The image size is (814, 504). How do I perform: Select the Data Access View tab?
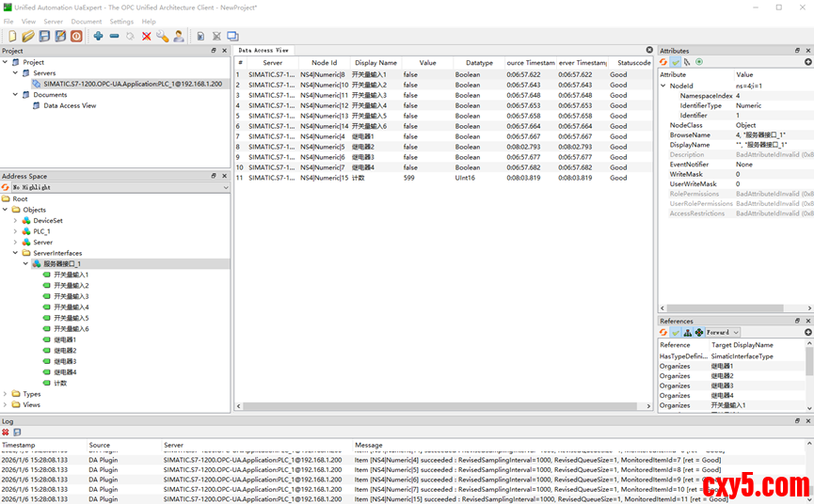point(263,50)
